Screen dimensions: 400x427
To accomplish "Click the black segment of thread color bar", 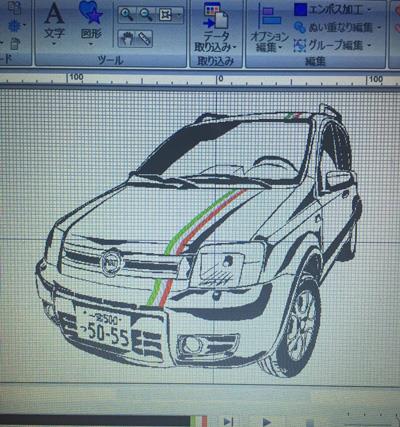I will tap(95, 421).
